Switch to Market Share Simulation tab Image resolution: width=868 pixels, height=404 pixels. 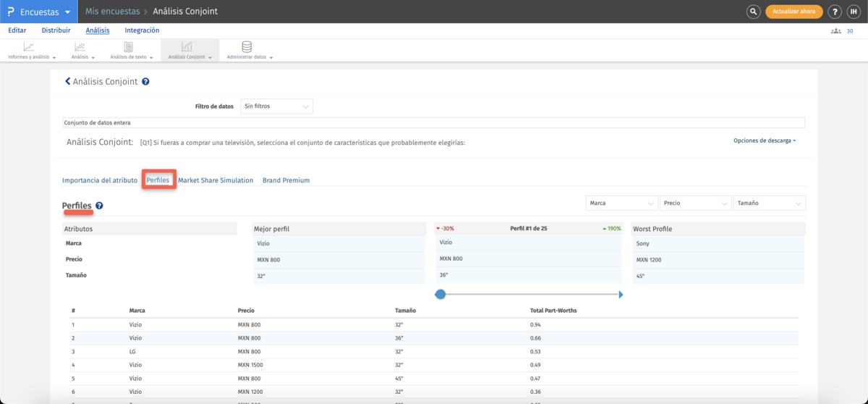click(x=216, y=180)
